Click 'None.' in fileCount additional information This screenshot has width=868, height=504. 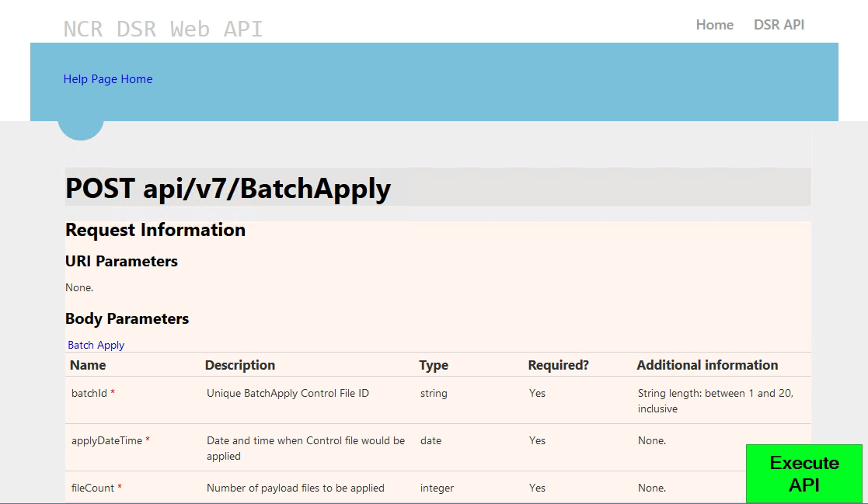point(651,488)
